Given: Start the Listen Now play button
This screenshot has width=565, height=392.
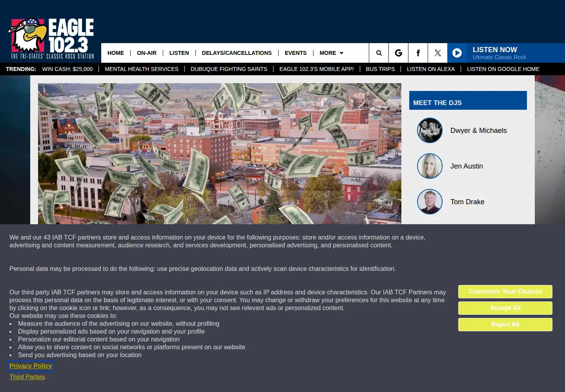Looking at the screenshot, I should pyautogui.click(x=457, y=53).
